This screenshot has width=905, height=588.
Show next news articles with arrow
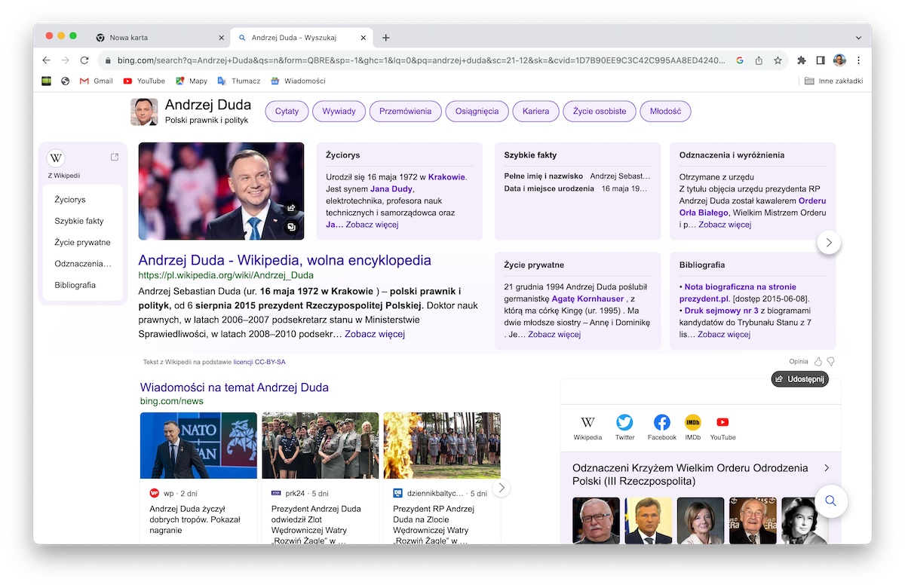(502, 488)
